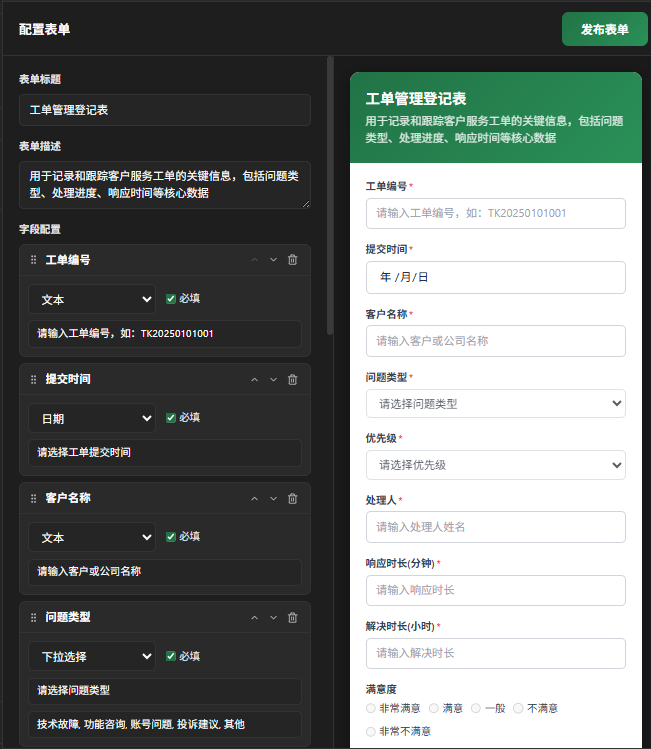This screenshot has height=749, width=651.
Task: Focus the 处理人 input in preview form
Action: click(x=496, y=527)
